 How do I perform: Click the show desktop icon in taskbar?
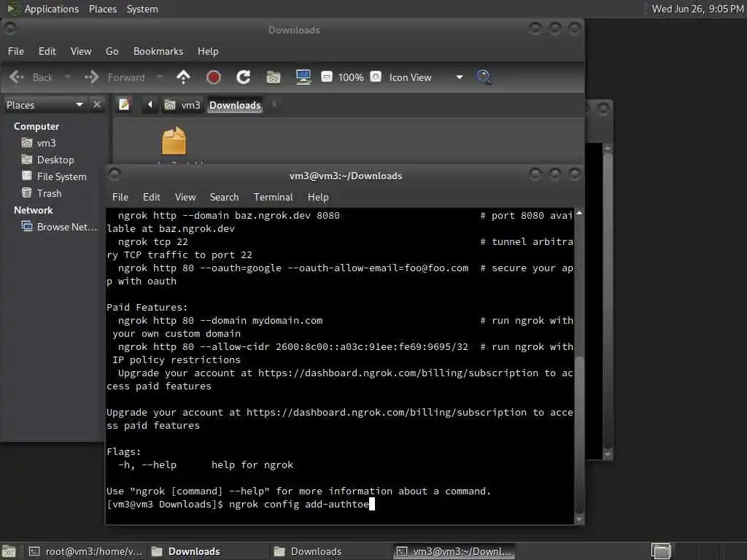9,551
